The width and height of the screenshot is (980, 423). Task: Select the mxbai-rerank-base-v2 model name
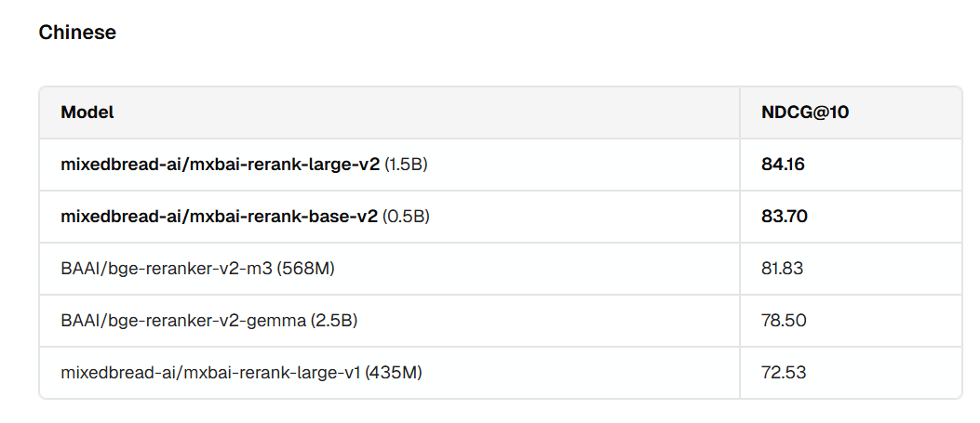pyautogui.click(x=219, y=217)
